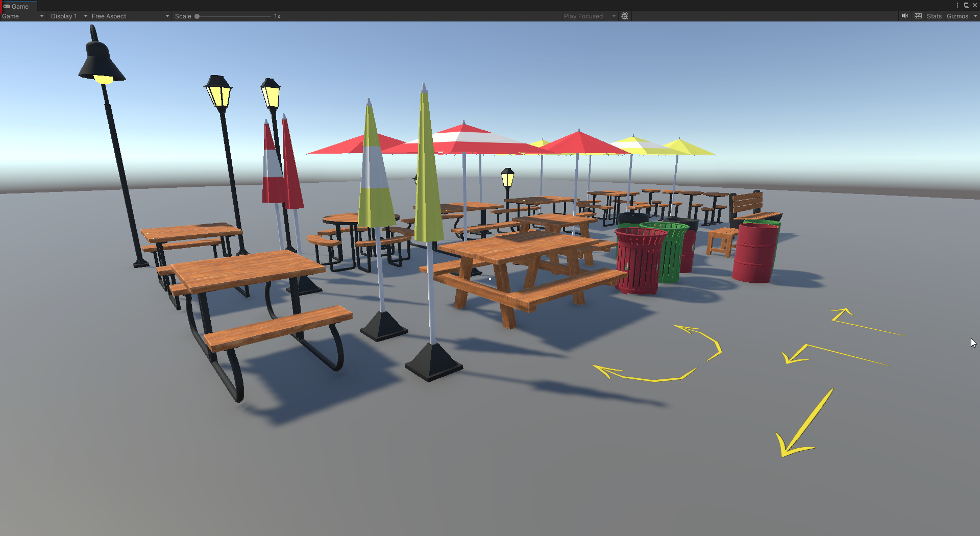Mute audio with the speaker icon
Image resolution: width=980 pixels, height=536 pixels.
905,16
